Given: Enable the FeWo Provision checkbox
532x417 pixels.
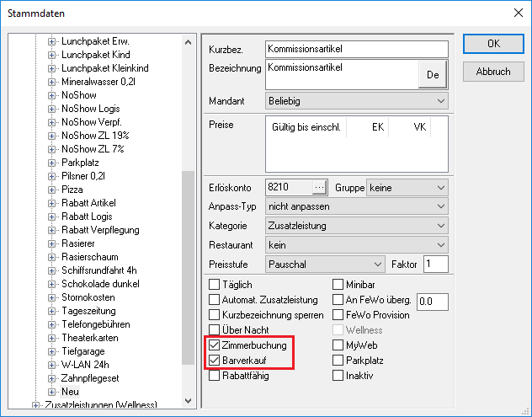Looking at the screenshot, I should [338, 315].
